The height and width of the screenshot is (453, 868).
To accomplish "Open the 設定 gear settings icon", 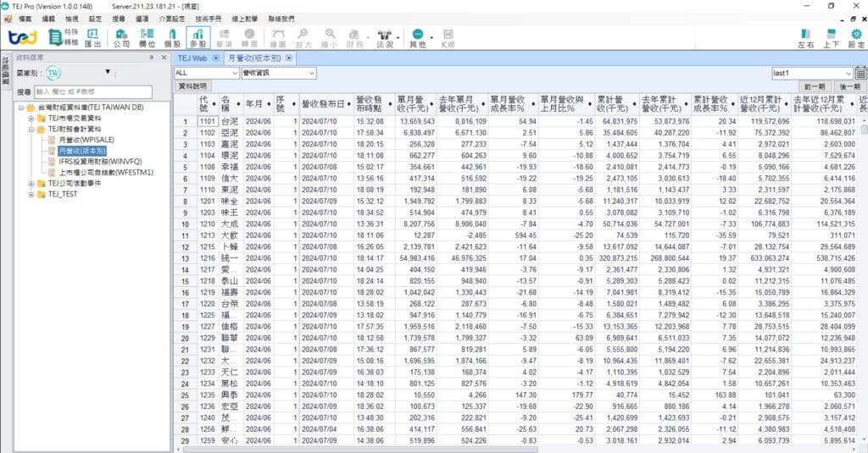I will tap(856, 37).
